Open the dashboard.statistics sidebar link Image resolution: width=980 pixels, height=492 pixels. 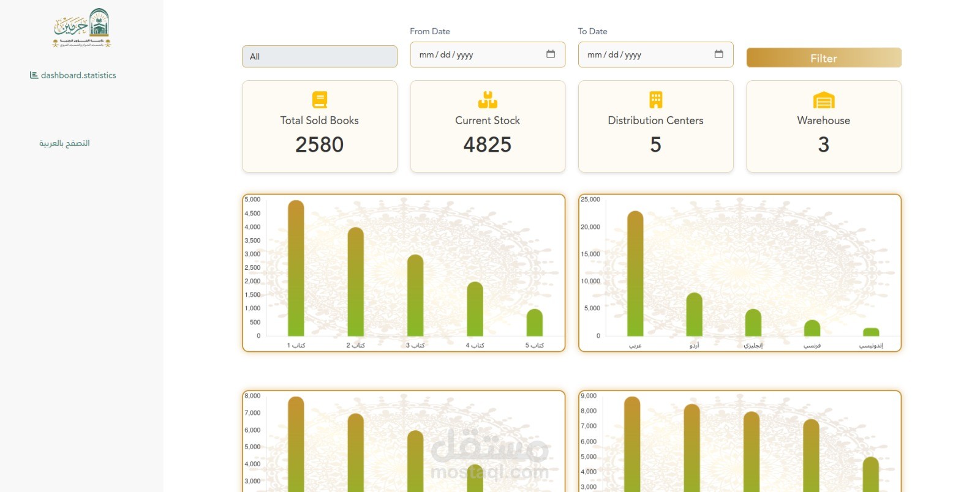point(73,75)
